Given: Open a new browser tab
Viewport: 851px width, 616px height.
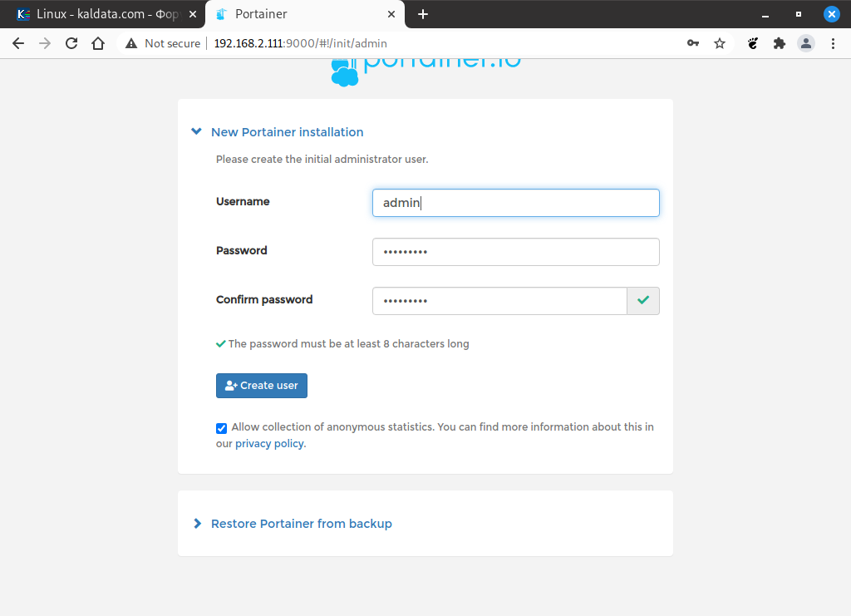Looking at the screenshot, I should pyautogui.click(x=423, y=14).
